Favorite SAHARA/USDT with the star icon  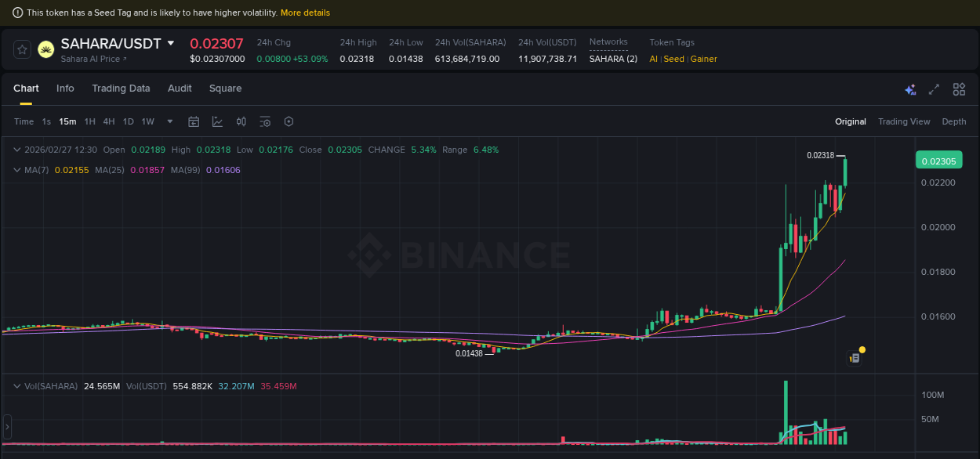coord(21,49)
